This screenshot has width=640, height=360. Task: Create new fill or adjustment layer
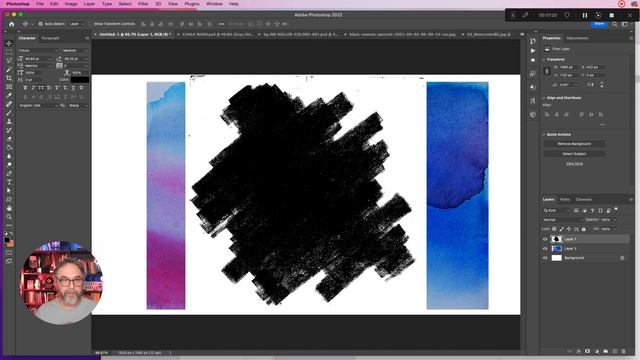[x=597, y=351]
